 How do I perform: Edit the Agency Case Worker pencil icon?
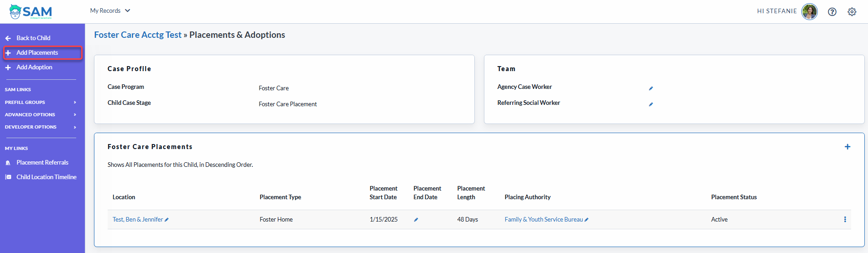coord(651,88)
